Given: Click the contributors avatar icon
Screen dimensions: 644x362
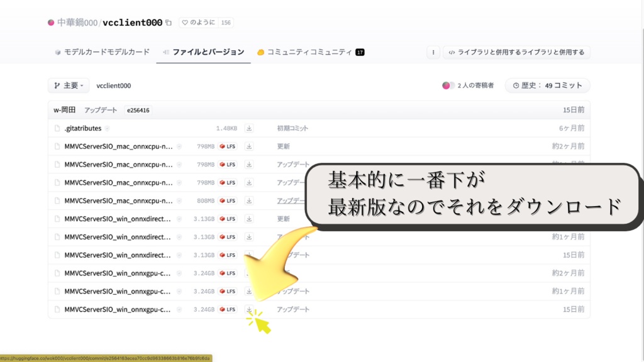Looking at the screenshot, I should pos(446,85).
